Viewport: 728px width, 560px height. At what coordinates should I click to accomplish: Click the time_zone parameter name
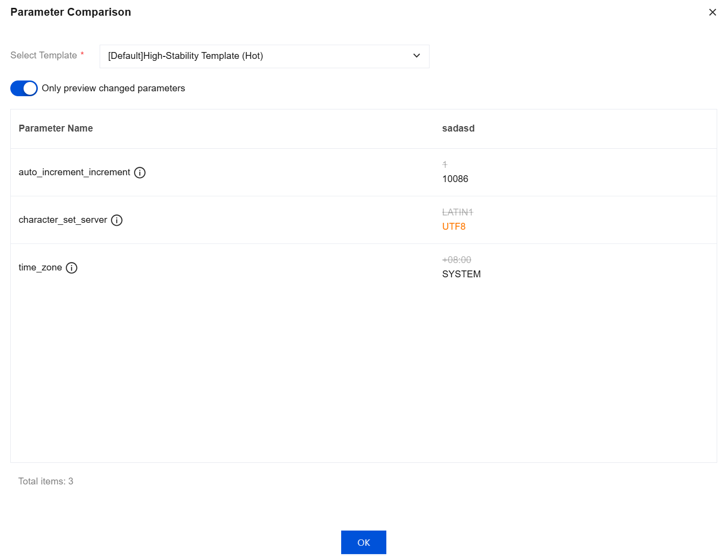coord(40,267)
